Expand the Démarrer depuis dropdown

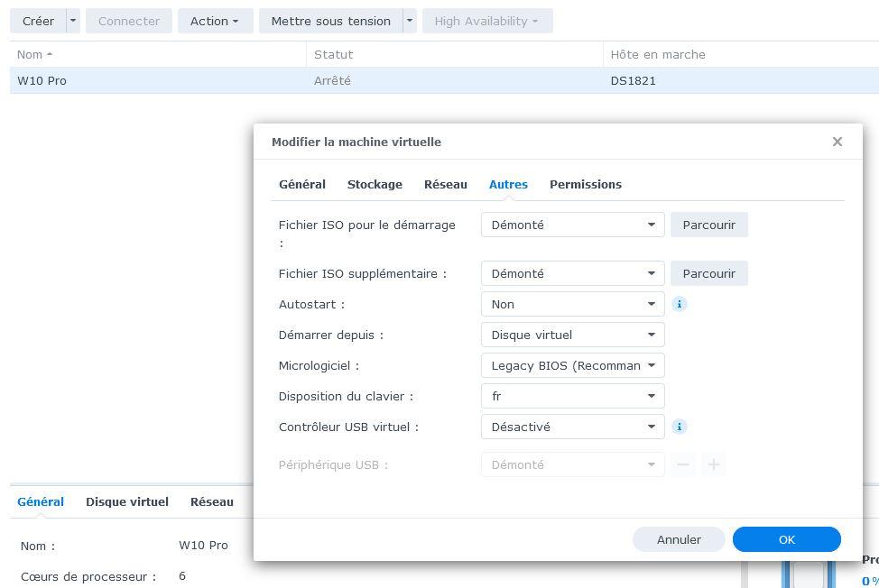(572, 335)
